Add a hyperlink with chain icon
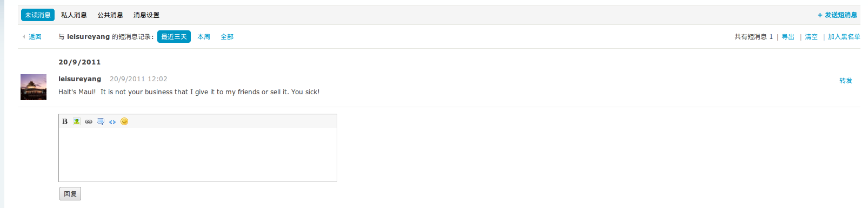This screenshot has height=208, width=868. [89, 121]
